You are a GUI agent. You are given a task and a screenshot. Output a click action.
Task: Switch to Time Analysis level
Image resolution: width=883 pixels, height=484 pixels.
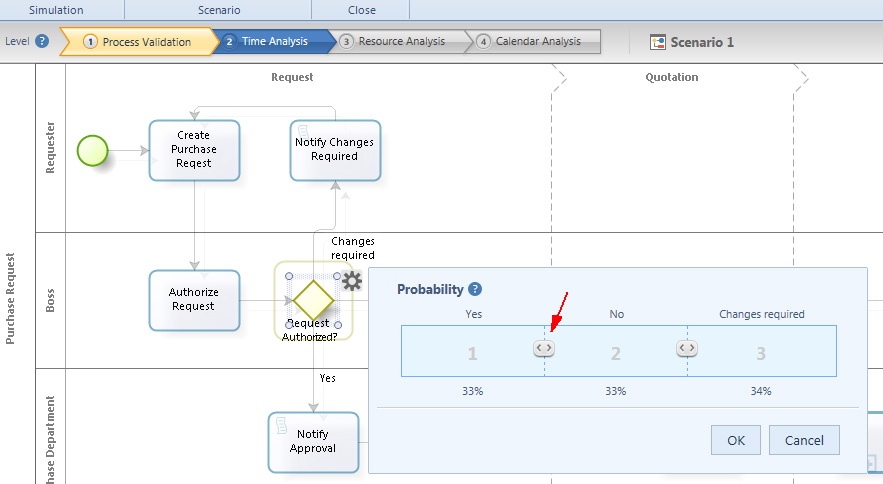[274, 41]
